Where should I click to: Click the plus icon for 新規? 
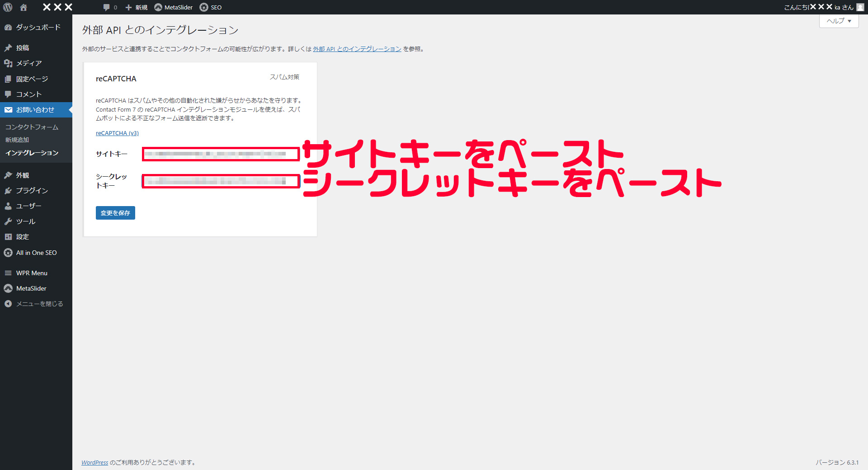128,7
